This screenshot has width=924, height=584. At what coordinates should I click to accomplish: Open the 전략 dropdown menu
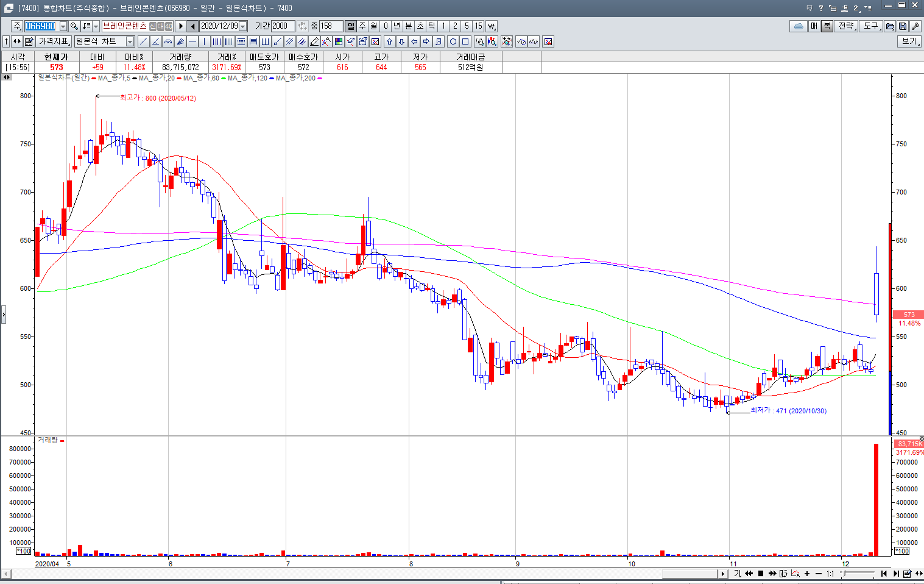(847, 26)
